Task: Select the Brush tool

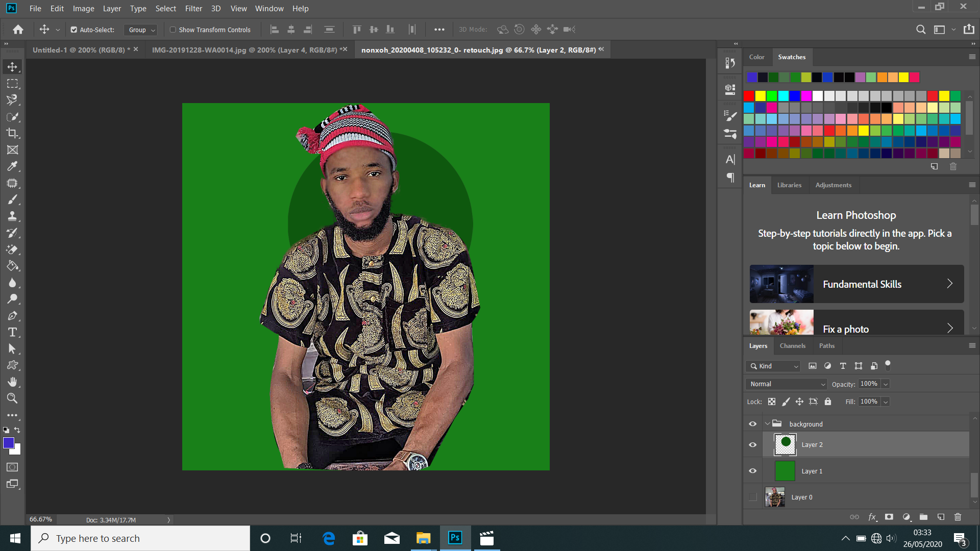Action: [12, 199]
